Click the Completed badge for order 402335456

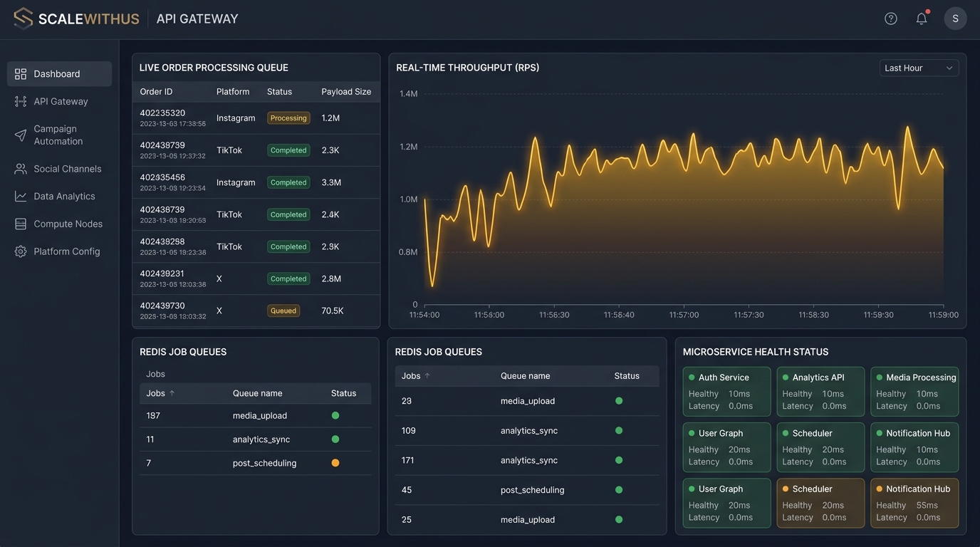coord(288,182)
